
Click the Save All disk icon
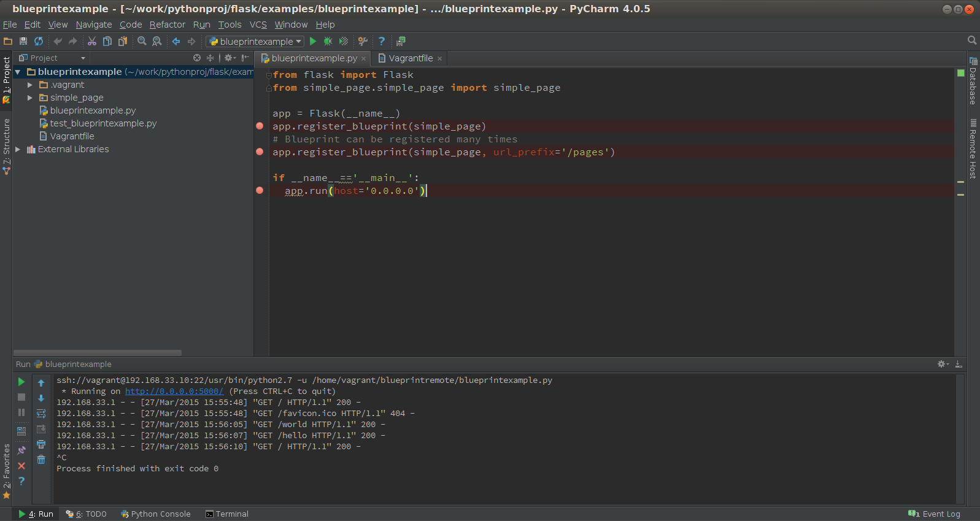(x=23, y=41)
